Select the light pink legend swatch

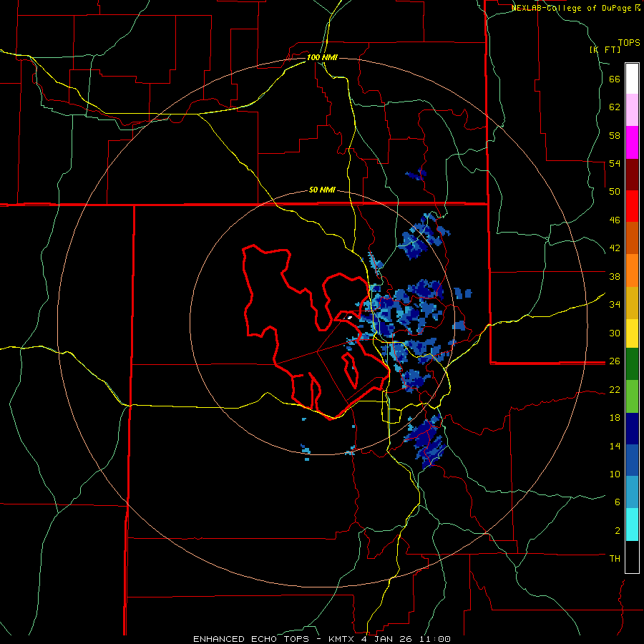[632, 109]
